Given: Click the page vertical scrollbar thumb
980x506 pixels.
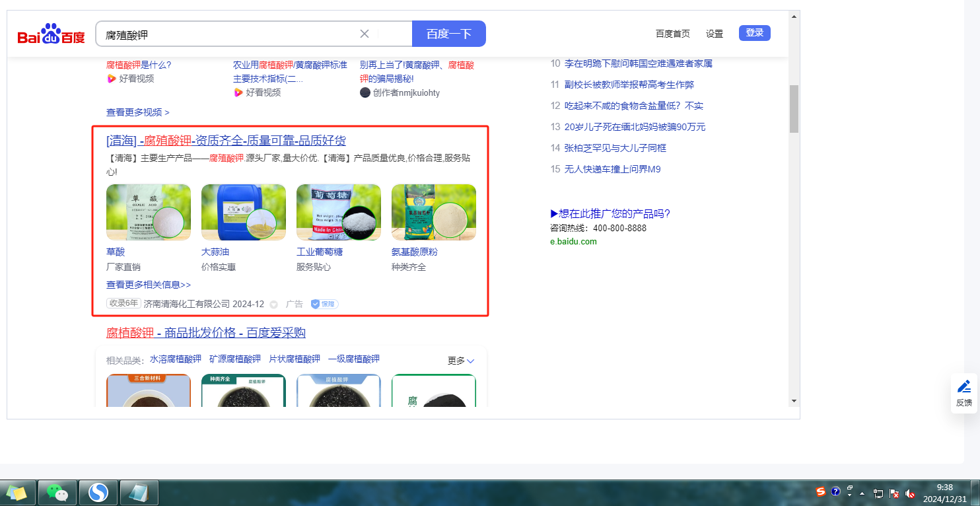Looking at the screenshot, I should (794, 109).
